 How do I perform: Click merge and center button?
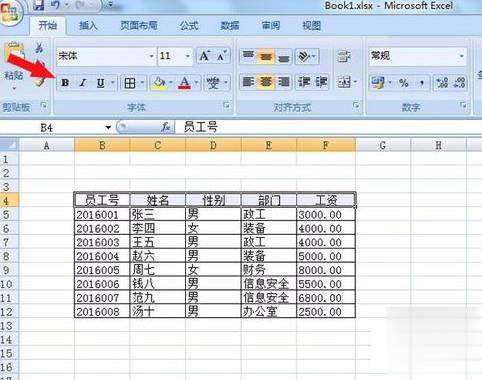tap(344, 82)
